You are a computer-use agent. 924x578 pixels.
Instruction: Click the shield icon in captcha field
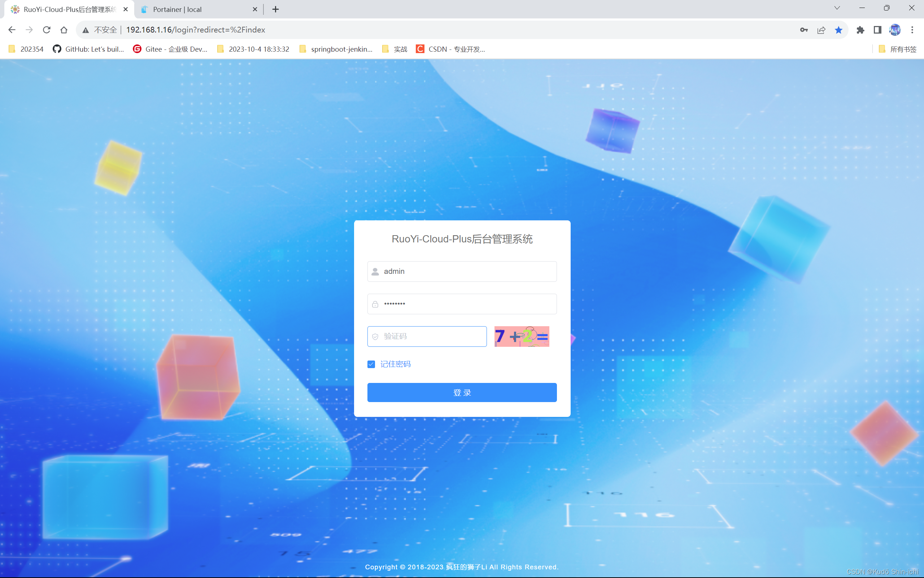pyautogui.click(x=375, y=336)
